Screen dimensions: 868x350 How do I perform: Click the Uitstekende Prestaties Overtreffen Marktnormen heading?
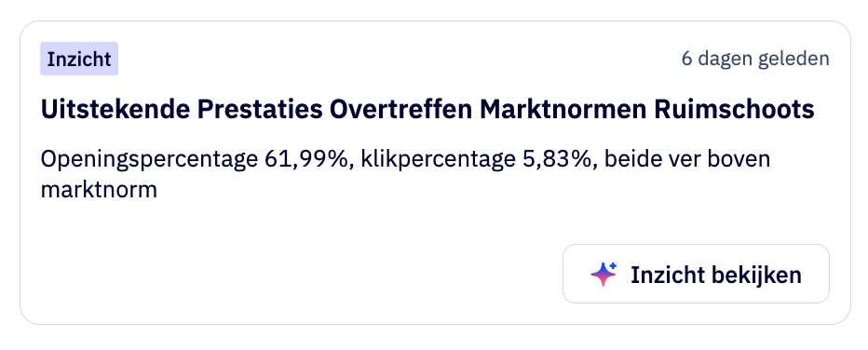(427, 110)
